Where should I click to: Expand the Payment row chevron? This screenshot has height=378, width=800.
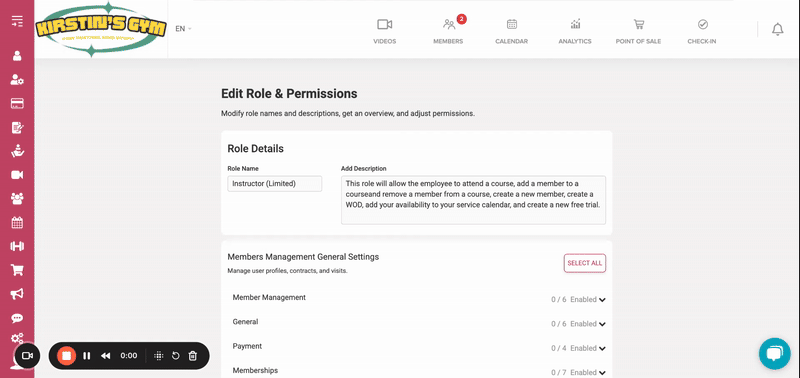(x=603, y=348)
